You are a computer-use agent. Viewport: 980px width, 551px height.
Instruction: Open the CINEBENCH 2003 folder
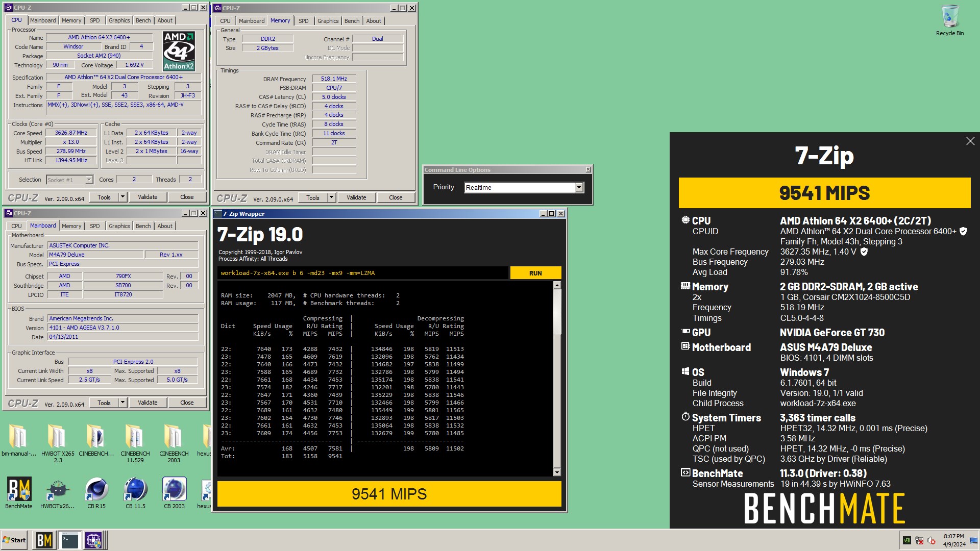tap(174, 443)
